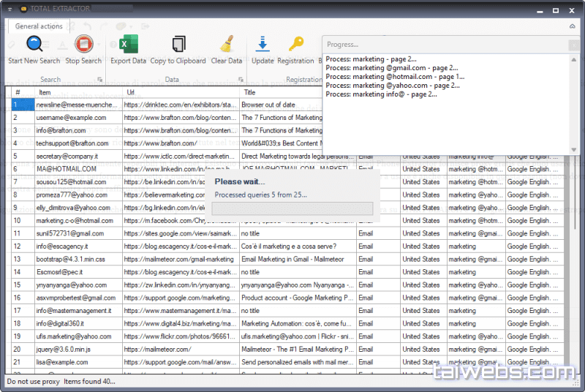The height and width of the screenshot is (392, 585).
Task: Click the Registration key icon
Action: 296,44
